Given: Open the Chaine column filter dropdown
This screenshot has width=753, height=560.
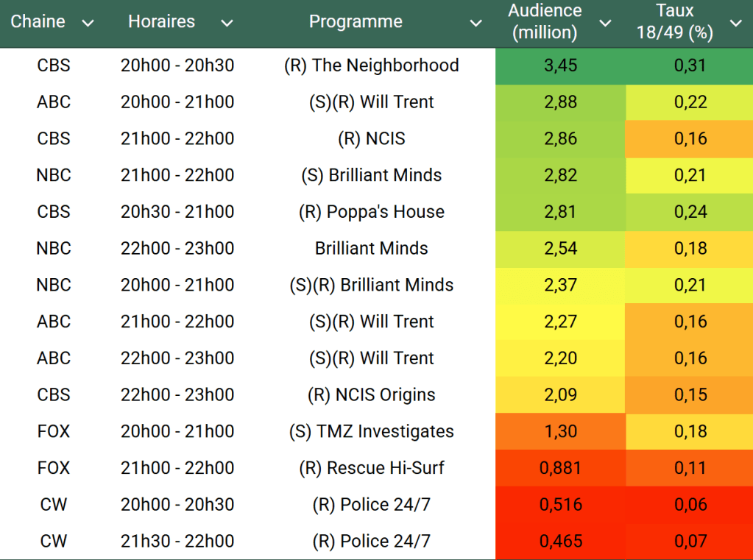Looking at the screenshot, I should 88,24.
